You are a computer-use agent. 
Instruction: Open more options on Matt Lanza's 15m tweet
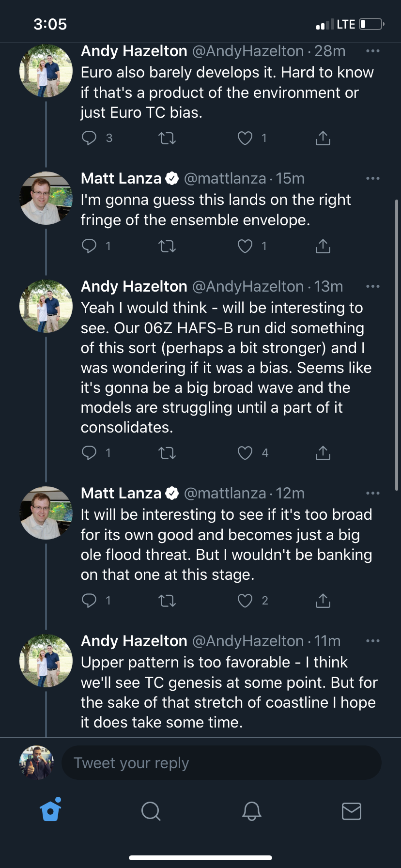[x=372, y=178]
